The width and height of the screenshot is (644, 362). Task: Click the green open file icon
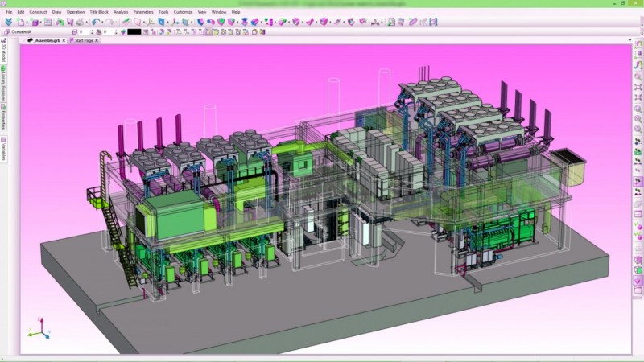pos(60,22)
